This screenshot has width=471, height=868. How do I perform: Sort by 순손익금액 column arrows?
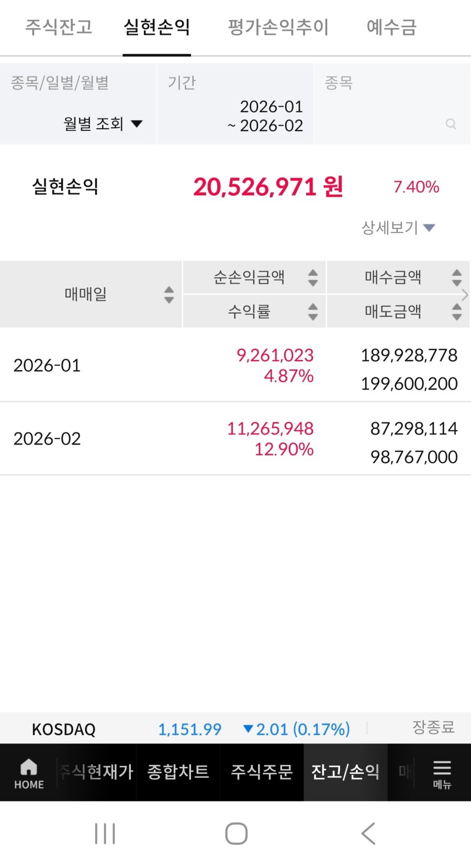[x=313, y=277]
